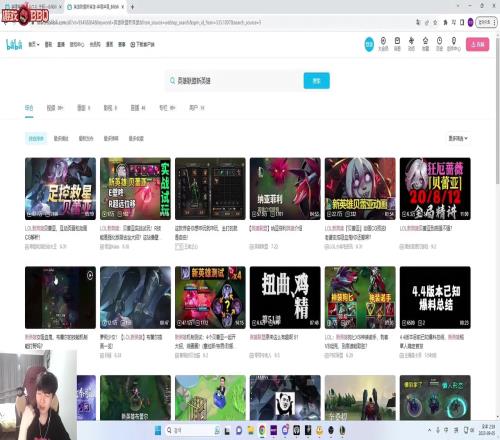Open the browser side panel icon

click(x=462, y=22)
